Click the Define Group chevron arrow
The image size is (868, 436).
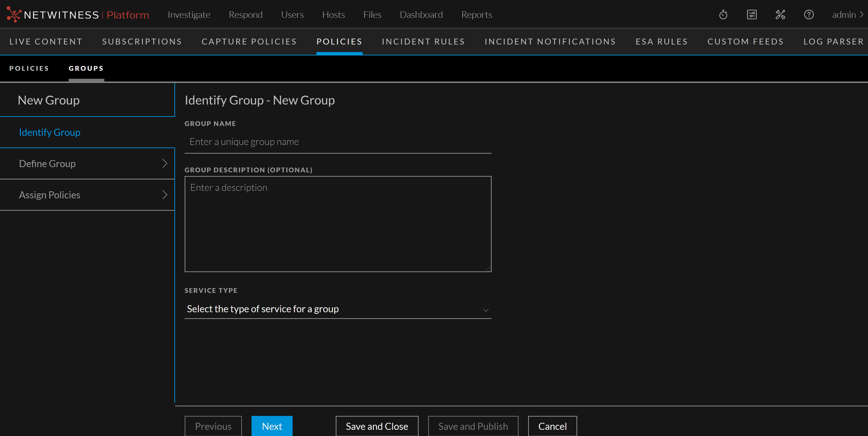pyautogui.click(x=165, y=163)
